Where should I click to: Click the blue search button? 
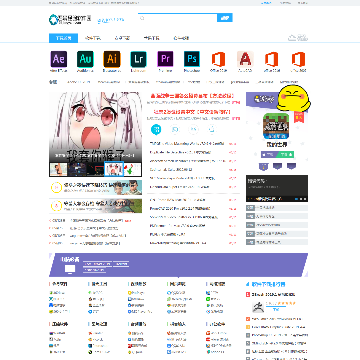225,18
